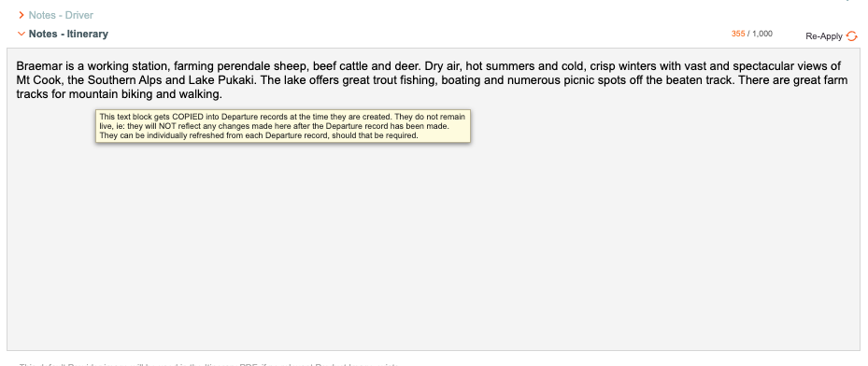Viewport: 868px width, 366px height.
Task: Click the words mountain biking in notes
Action: tap(111, 94)
